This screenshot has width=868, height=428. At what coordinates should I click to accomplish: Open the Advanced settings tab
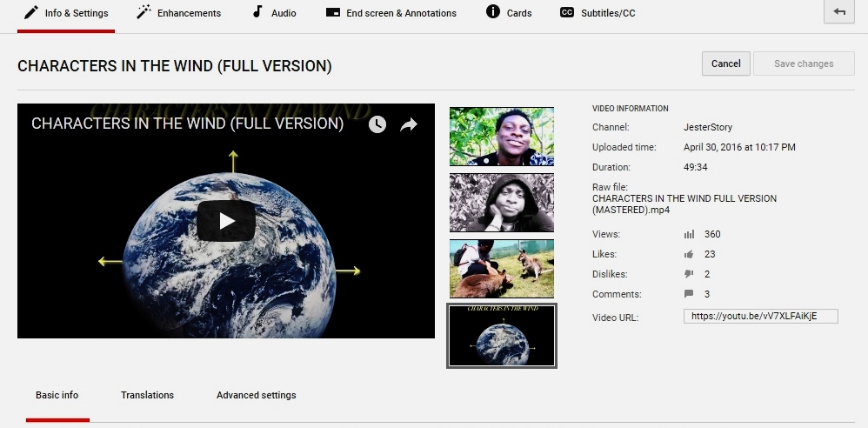(257, 395)
